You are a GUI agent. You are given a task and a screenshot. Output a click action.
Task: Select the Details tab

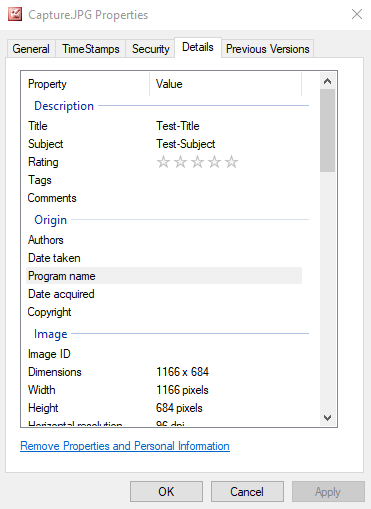tap(198, 47)
